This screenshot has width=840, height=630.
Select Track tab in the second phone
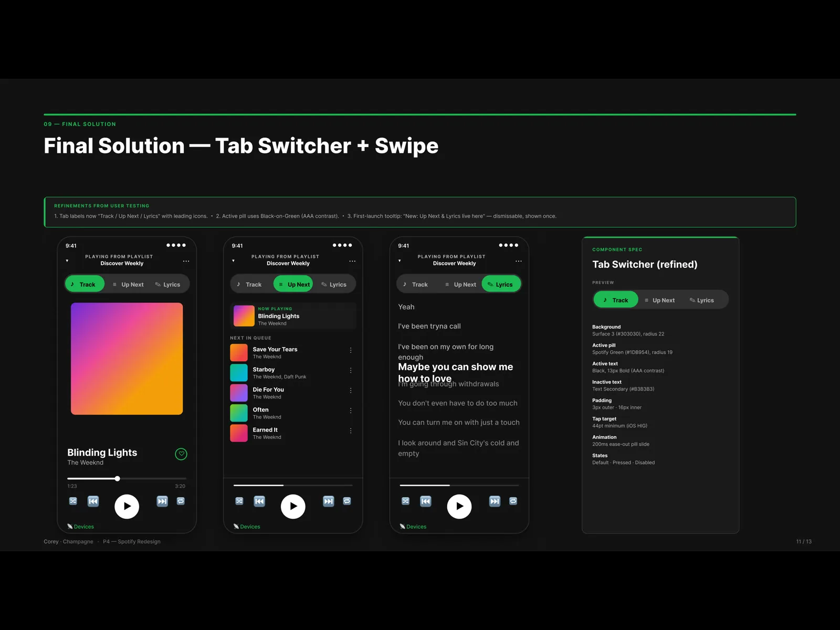249,285
